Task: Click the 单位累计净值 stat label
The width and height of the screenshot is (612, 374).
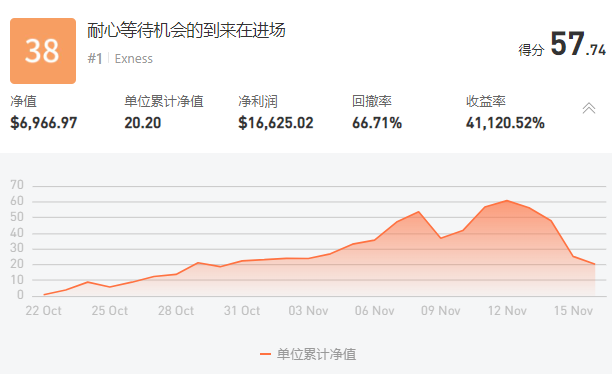Action: pos(164,102)
